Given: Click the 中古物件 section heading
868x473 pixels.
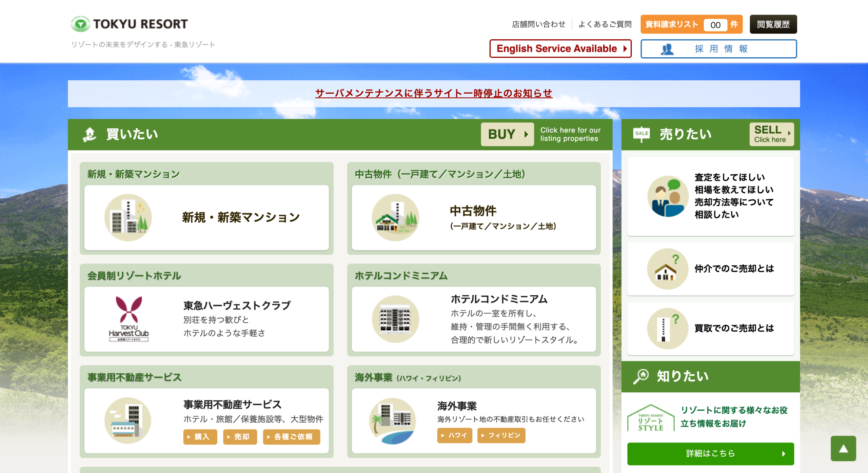Looking at the screenshot, I should pyautogui.click(x=440, y=174).
